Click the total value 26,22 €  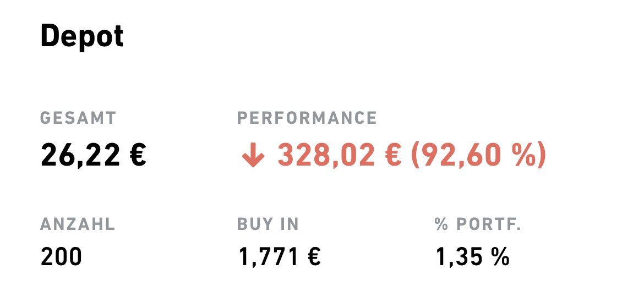click(x=93, y=156)
